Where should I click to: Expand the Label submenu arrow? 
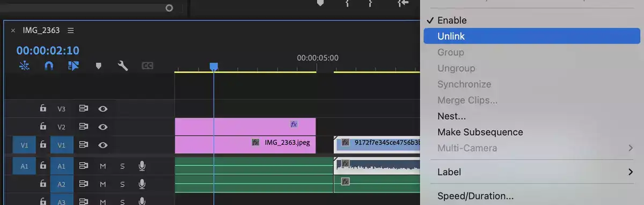(x=631, y=172)
